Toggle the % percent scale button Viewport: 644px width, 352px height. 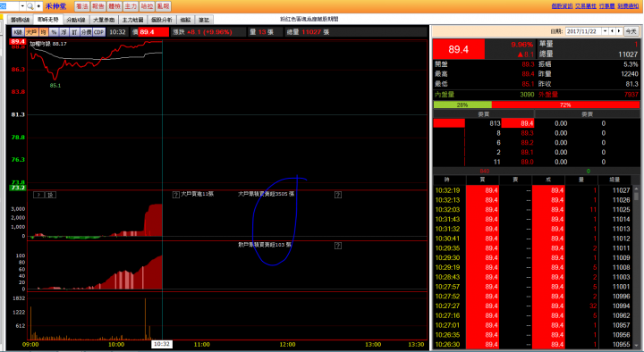pos(54,32)
